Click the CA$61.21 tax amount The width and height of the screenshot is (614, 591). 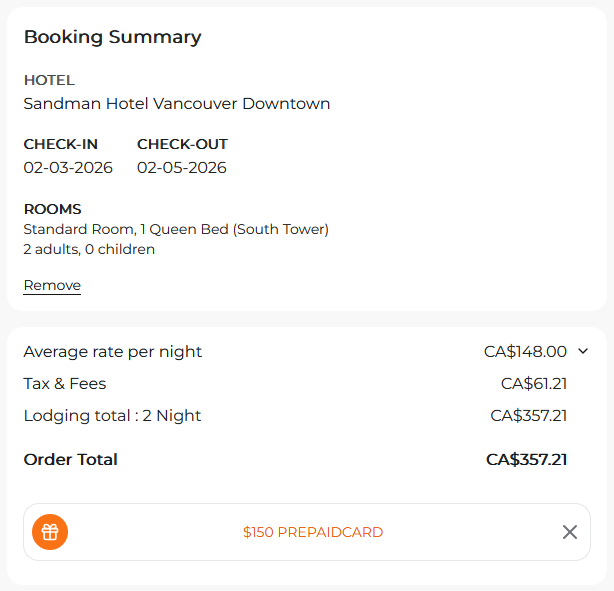[x=534, y=384]
